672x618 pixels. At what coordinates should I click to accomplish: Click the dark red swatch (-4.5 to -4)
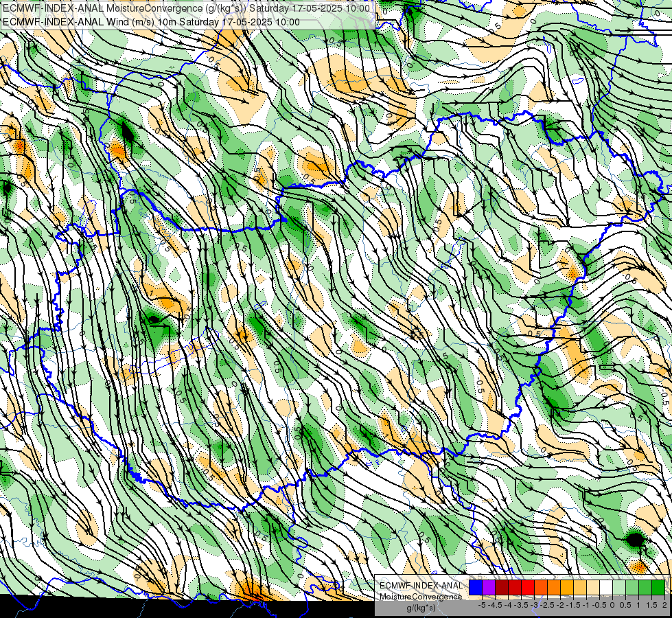[502, 588]
